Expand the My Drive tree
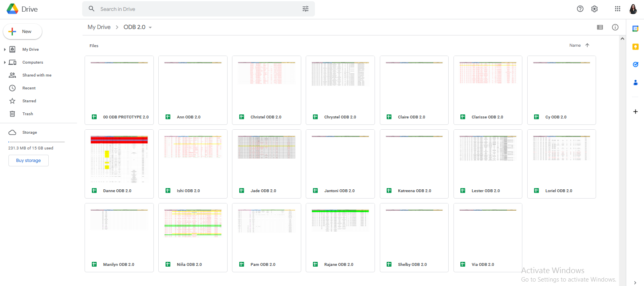Image resolution: width=644 pixels, height=286 pixels. pyautogui.click(x=4, y=50)
